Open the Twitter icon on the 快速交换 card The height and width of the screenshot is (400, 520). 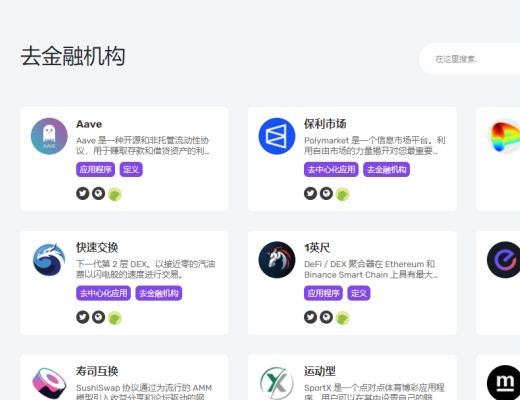point(83,317)
